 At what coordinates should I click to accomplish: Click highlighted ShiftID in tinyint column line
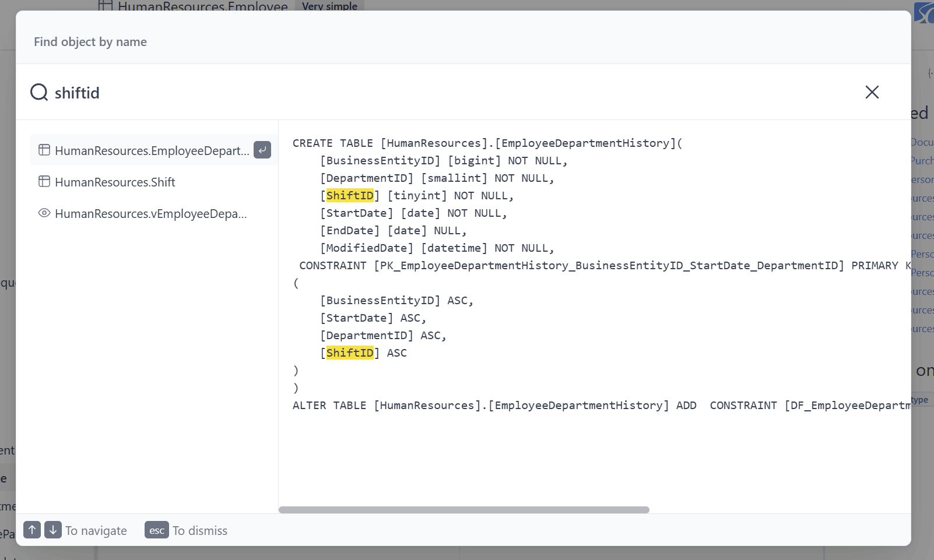(350, 196)
